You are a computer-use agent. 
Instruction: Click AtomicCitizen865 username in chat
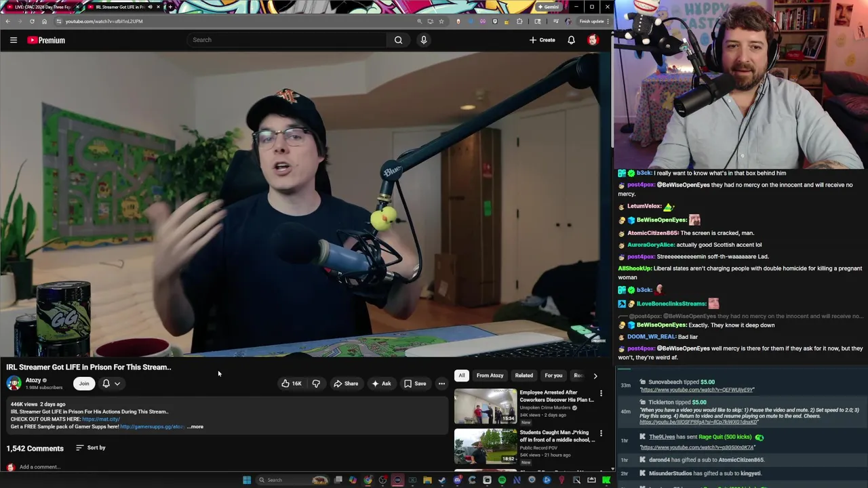click(x=652, y=233)
